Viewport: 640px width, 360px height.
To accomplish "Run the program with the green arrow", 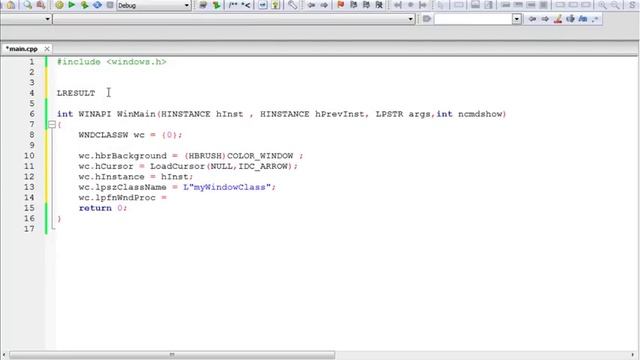I will [72, 5].
